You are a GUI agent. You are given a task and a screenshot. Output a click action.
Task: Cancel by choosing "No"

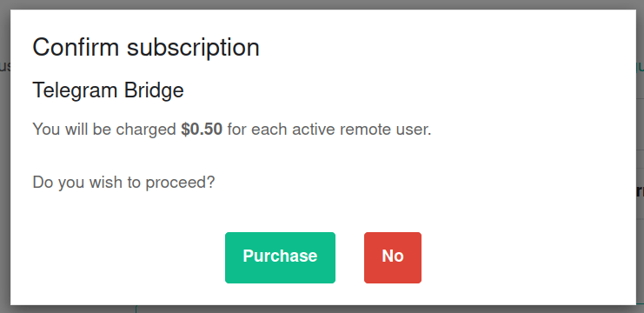pyautogui.click(x=393, y=257)
